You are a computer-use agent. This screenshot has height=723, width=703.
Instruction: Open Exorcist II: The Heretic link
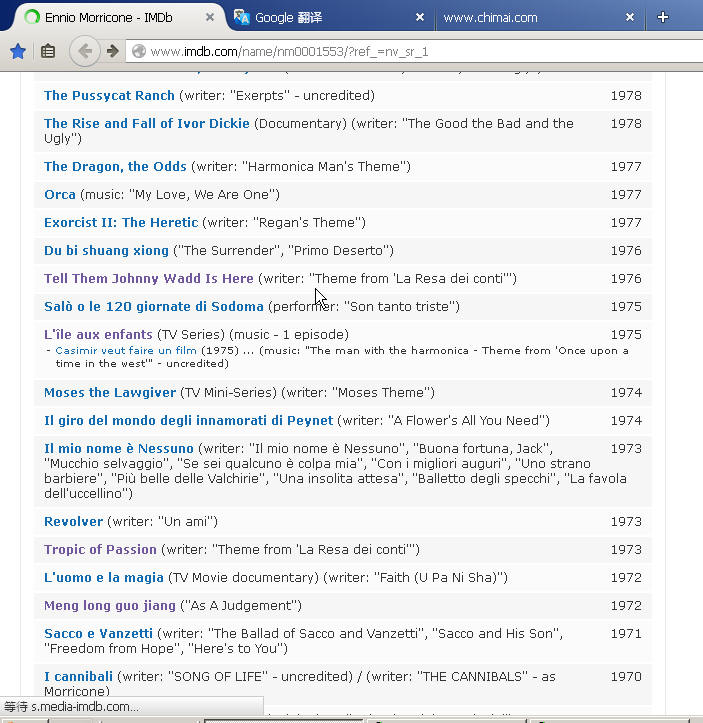[121, 223]
